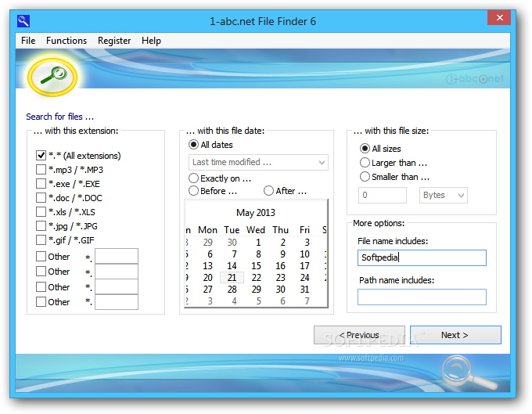Choose May 31 on the calendar
532x414 pixels.
click(x=304, y=289)
